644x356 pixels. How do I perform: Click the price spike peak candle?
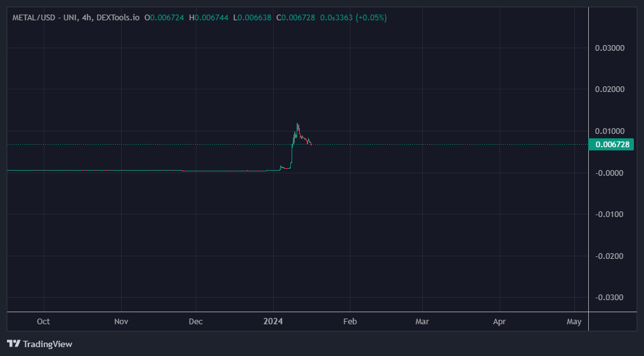click(297, 128)
